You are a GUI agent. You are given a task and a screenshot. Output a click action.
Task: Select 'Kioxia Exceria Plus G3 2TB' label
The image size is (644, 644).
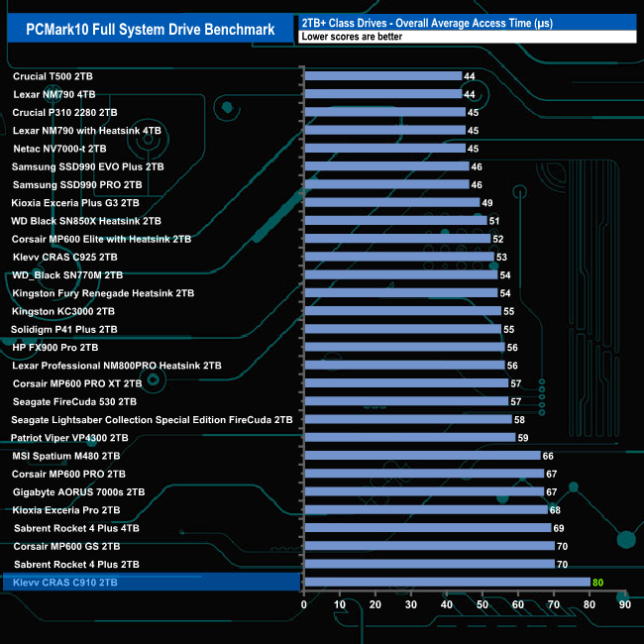click(75, 203)
